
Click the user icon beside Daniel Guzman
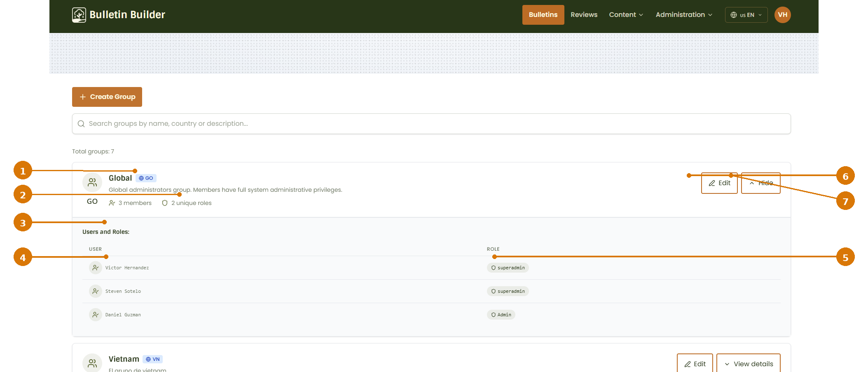point(96,315)
